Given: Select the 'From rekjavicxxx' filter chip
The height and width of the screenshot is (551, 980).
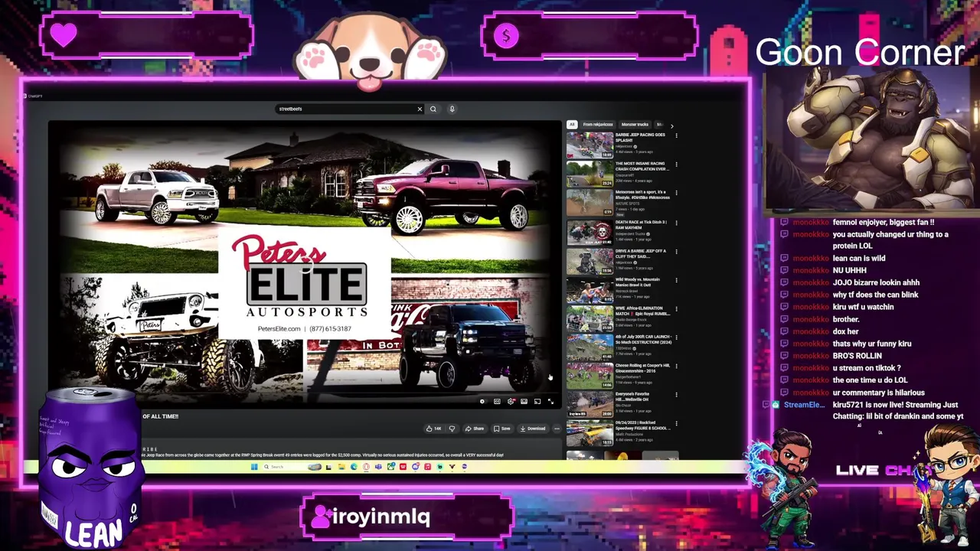Looking at the screenshot, I should 598,124.
